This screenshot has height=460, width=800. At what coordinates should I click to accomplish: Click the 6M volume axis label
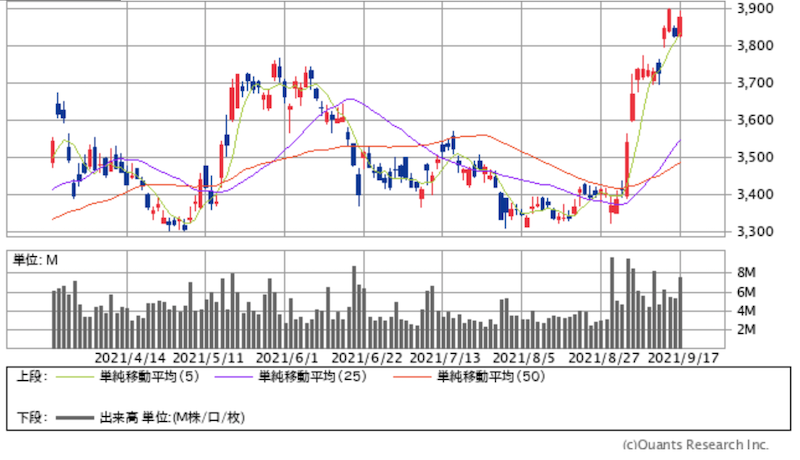(746, 292)
